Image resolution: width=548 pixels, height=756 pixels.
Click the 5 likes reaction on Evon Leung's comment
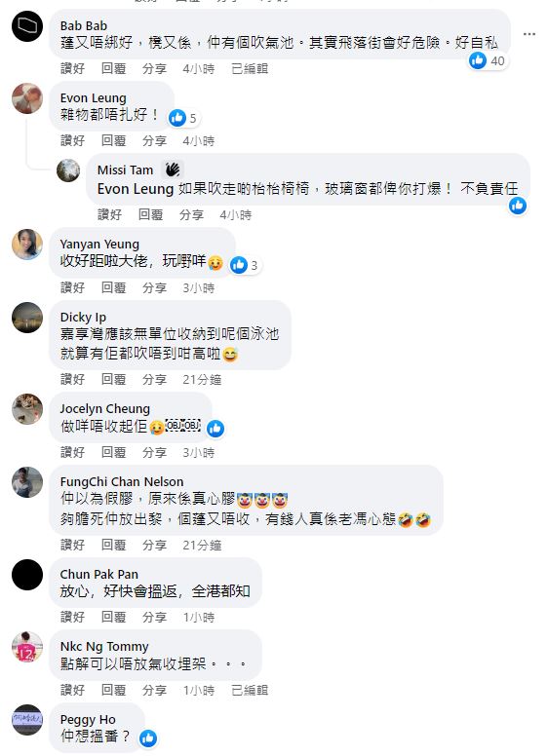(x=182, y=118)
